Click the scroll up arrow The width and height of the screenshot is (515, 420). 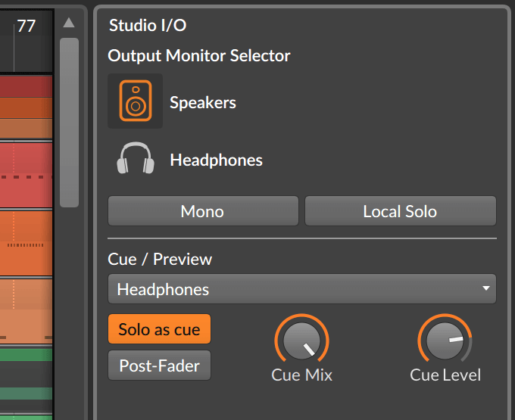69,23
